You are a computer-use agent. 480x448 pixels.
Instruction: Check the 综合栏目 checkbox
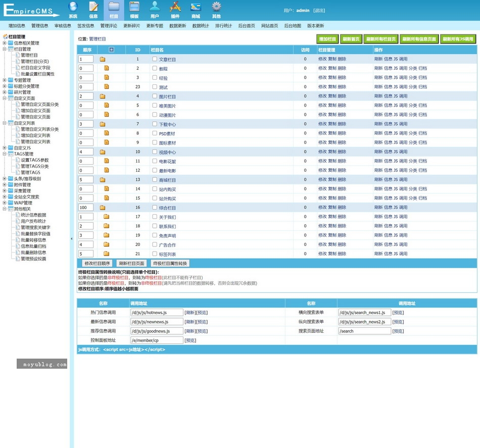(x=155, y=207)
